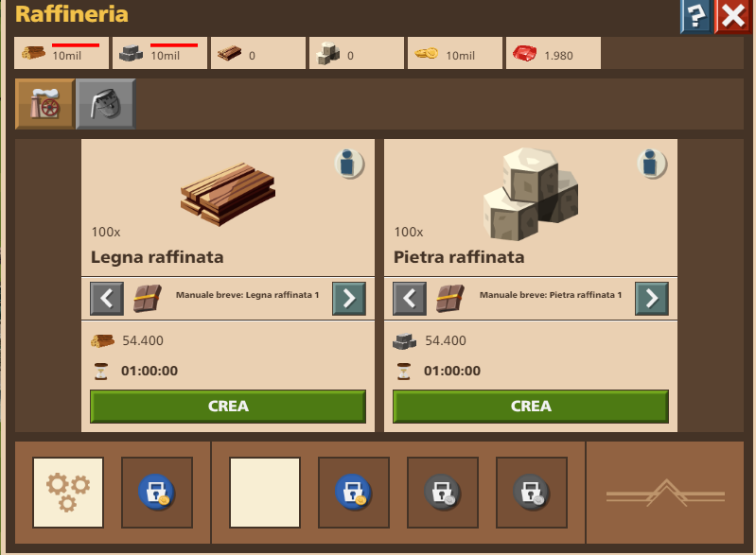Expand the panel with upward arrow

pyautogui.click(x=665, y=493)
